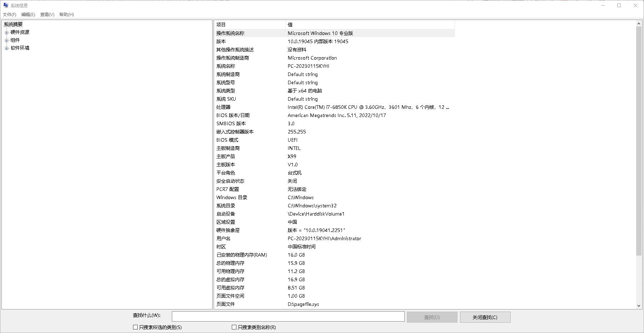The height and width of the screenshot is (333, 644).
Task: Click the 关闭查找 button
Action: click(485, 317)
